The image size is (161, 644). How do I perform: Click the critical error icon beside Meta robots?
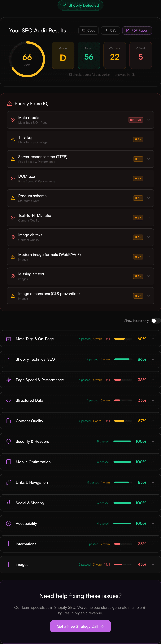click(13, 120)
